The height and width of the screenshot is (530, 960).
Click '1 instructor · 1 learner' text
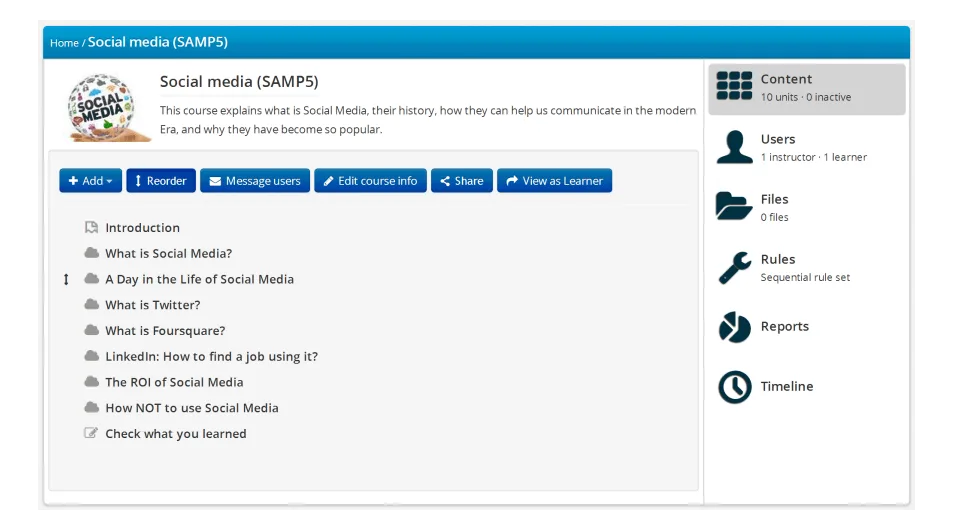coord(814,157)
